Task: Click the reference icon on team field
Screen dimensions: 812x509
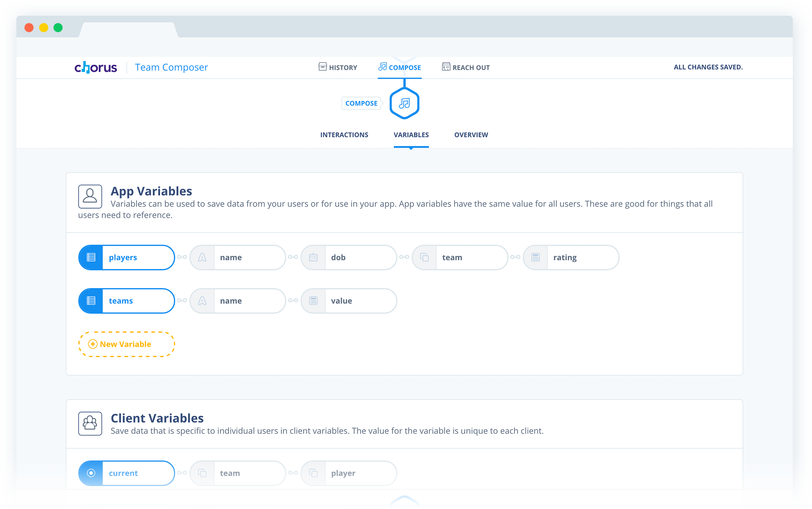Action: (424, 257)
